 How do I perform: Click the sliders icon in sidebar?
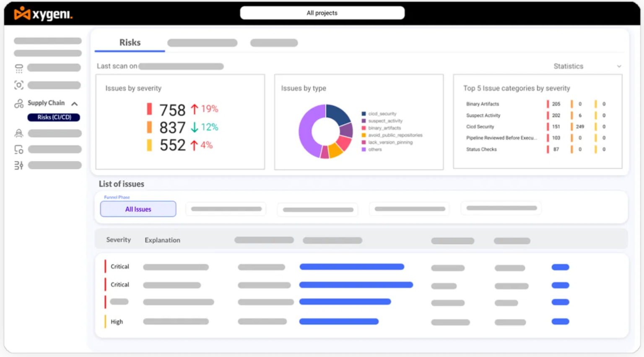click(19, 165)
